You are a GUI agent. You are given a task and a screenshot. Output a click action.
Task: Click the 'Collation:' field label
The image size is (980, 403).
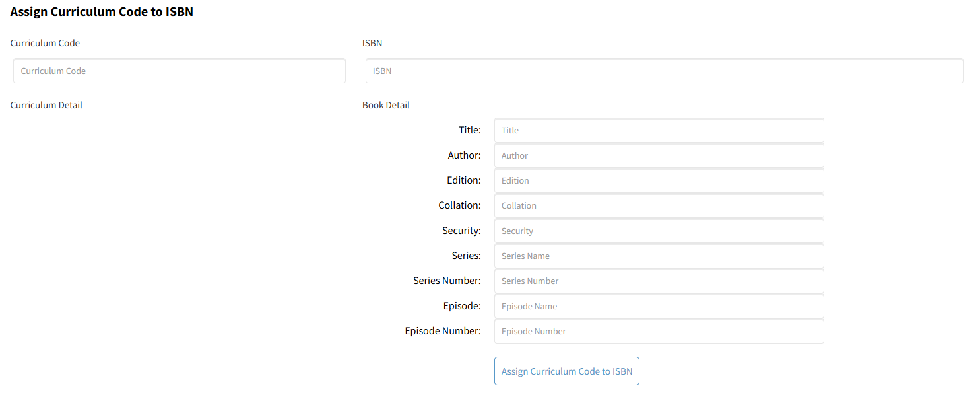point(460,205)
